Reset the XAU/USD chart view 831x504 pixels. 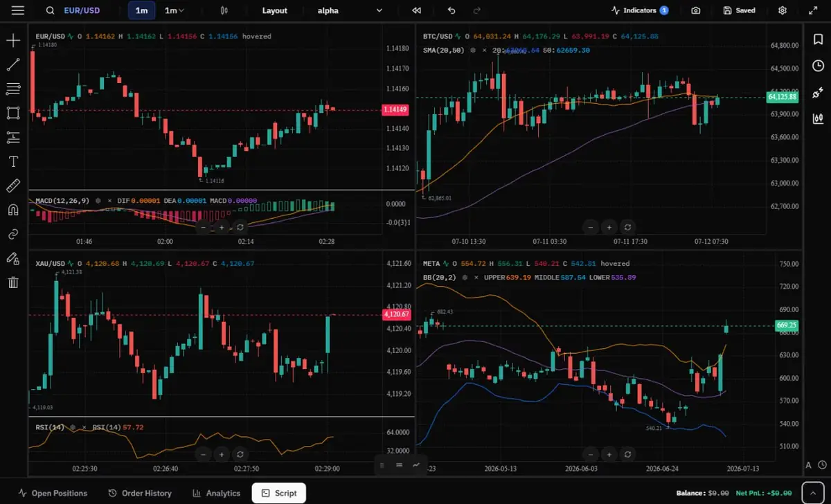240,455
